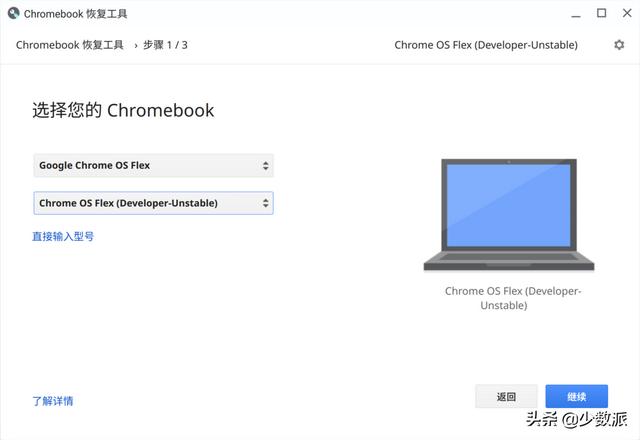
Task: Click the 直接输入型号 link
Action: [63, 236]
